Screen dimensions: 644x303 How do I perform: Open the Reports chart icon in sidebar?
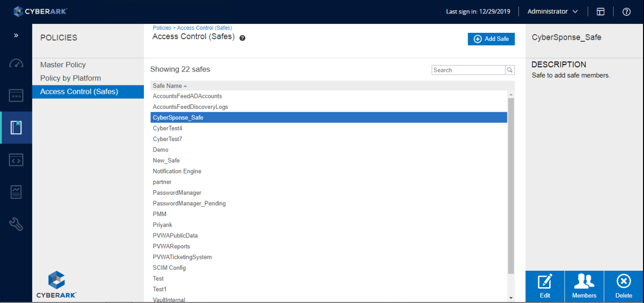[x=16, y=192]
